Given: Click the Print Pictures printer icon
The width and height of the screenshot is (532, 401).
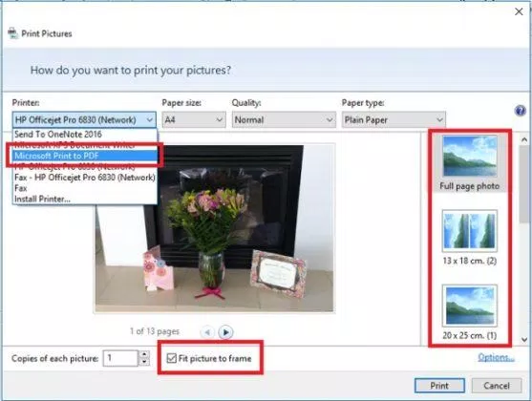Looking at the screenshot, I should [12, 33].
